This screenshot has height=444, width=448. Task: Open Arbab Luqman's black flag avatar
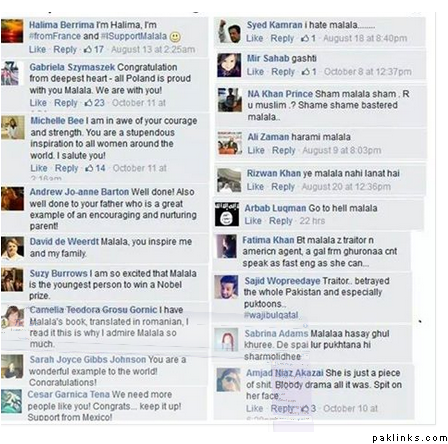pyautogui.click(x=227, y=214)
